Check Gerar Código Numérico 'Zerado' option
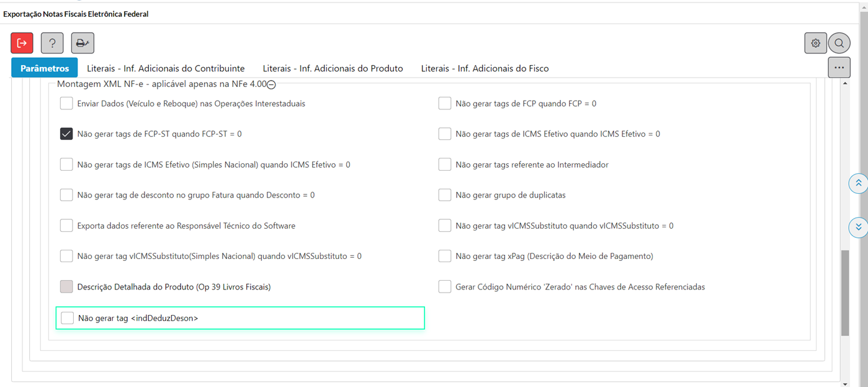Image resolution: width=868 pixels, height=387 pixels. (x=444, y=287)
